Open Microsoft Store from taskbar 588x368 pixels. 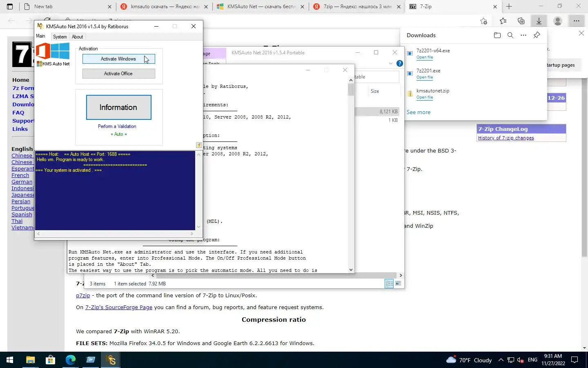coord(51,360)
